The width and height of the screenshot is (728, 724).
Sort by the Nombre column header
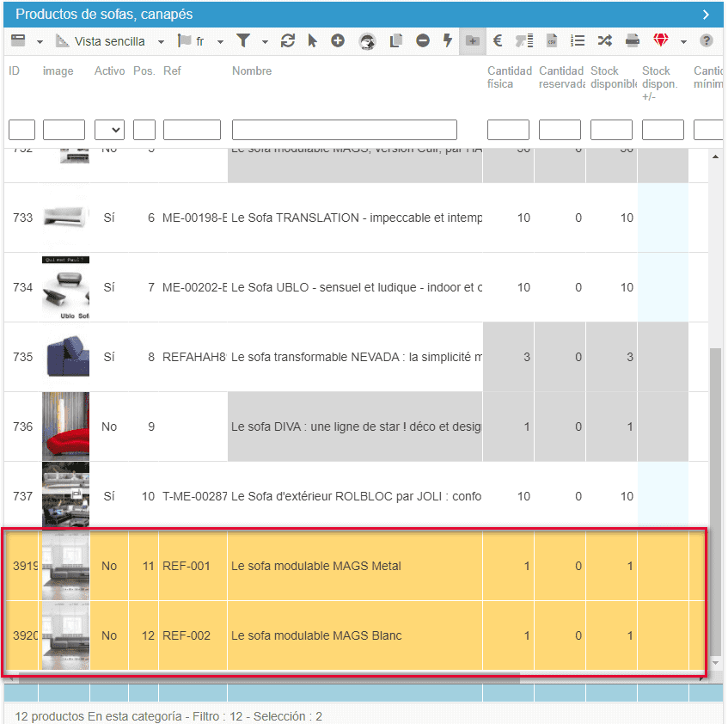pos(252,71)
